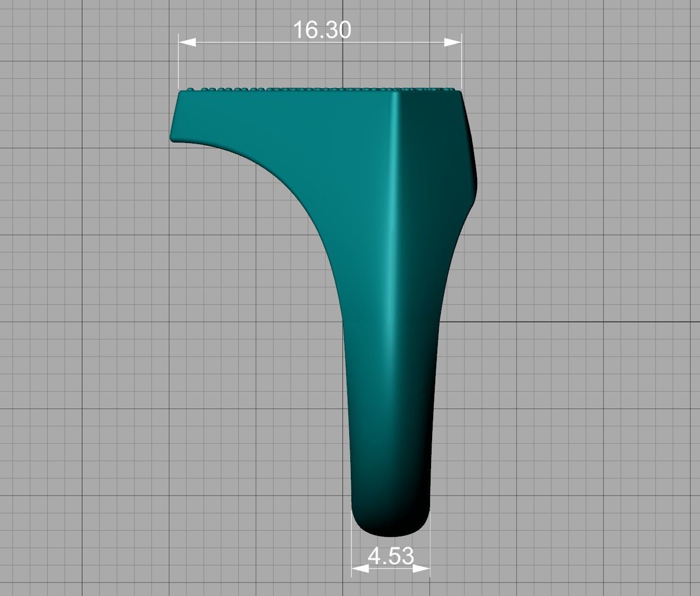Screen dimensions: 700x596
Task: Select the 16.30 width dimension text
Action: click(322, 30)
